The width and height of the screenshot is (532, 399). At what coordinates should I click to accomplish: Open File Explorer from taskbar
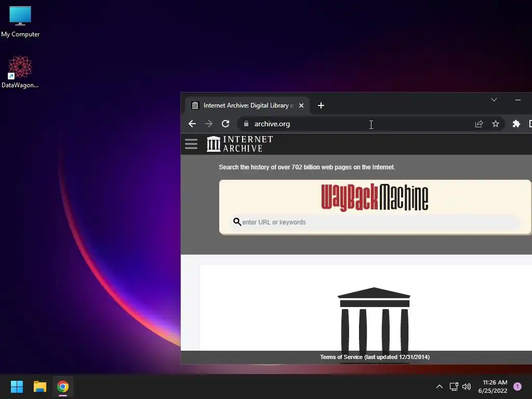coord(39,387)
